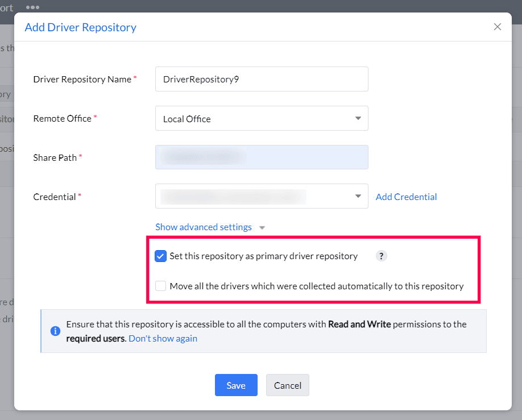The width and height of the screenshot is (522, 420).
Task: Click the checkmark inside the primary repository checkbox
Action: pyautogui.click(x=160, y=256)
